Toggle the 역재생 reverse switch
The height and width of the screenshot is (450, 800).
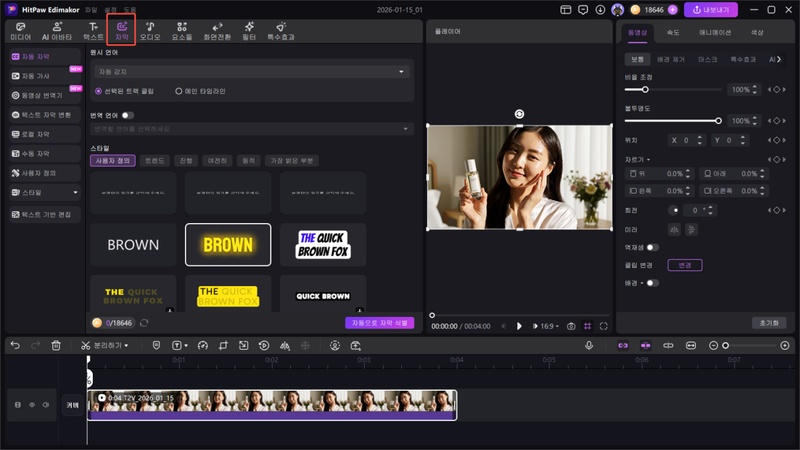point(653,247)
